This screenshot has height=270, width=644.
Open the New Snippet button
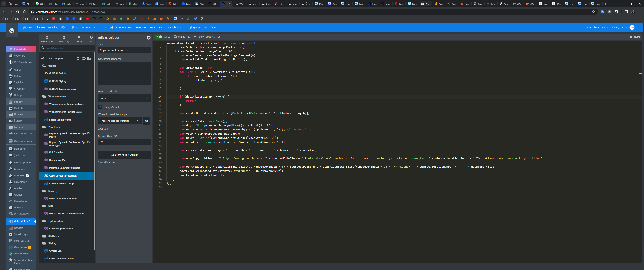47,39
